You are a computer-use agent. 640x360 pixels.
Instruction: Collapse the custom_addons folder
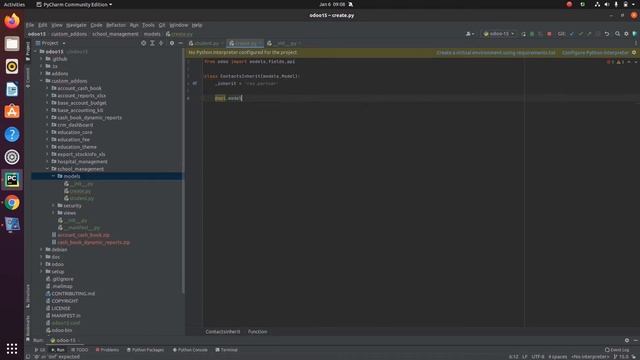point(42,81)
